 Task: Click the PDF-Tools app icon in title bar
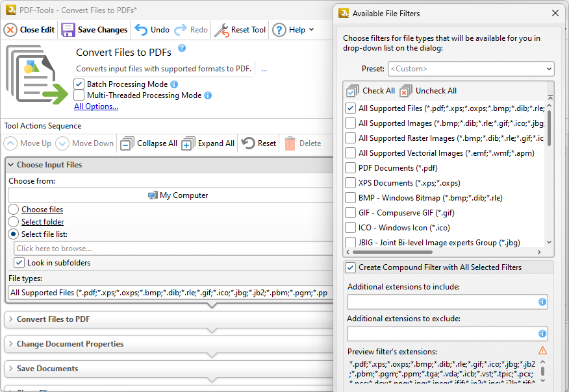point(11,10)
